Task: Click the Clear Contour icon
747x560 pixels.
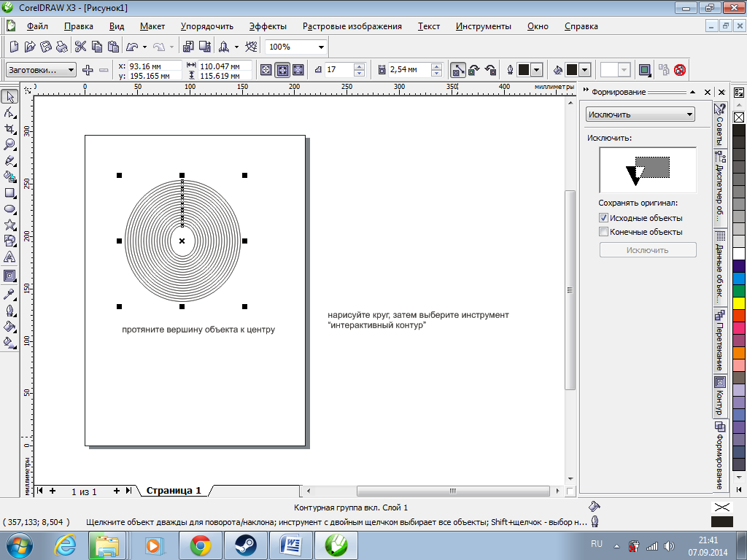Action: (x=679, y=70)
